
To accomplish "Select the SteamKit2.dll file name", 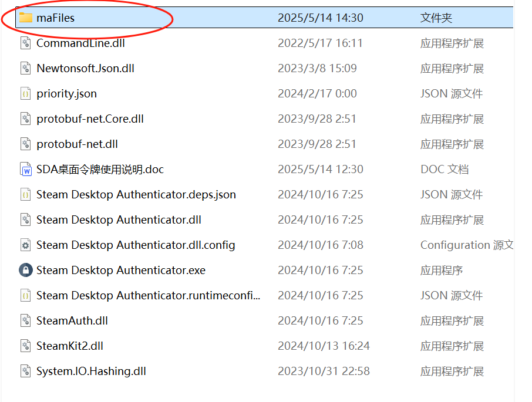I will 70,346.
